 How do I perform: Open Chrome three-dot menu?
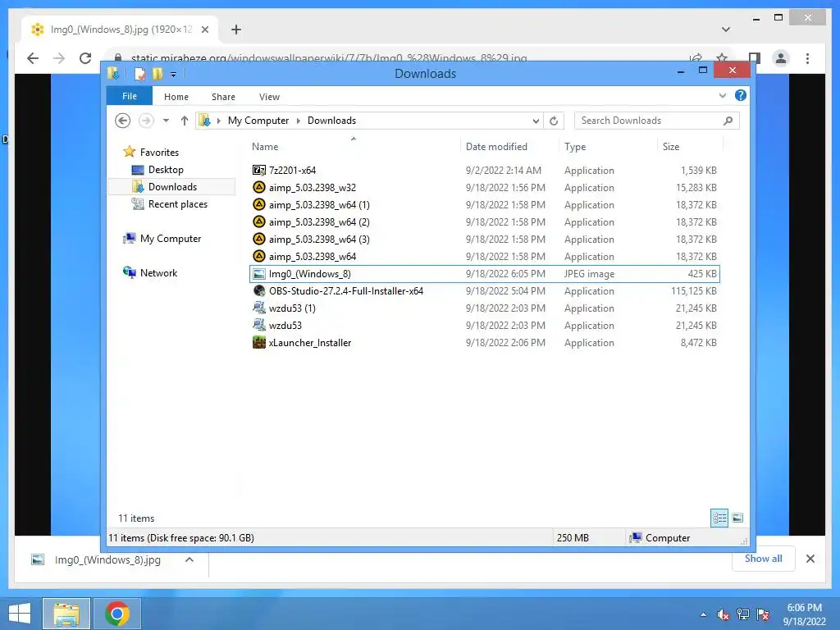[x=807, y=58]
